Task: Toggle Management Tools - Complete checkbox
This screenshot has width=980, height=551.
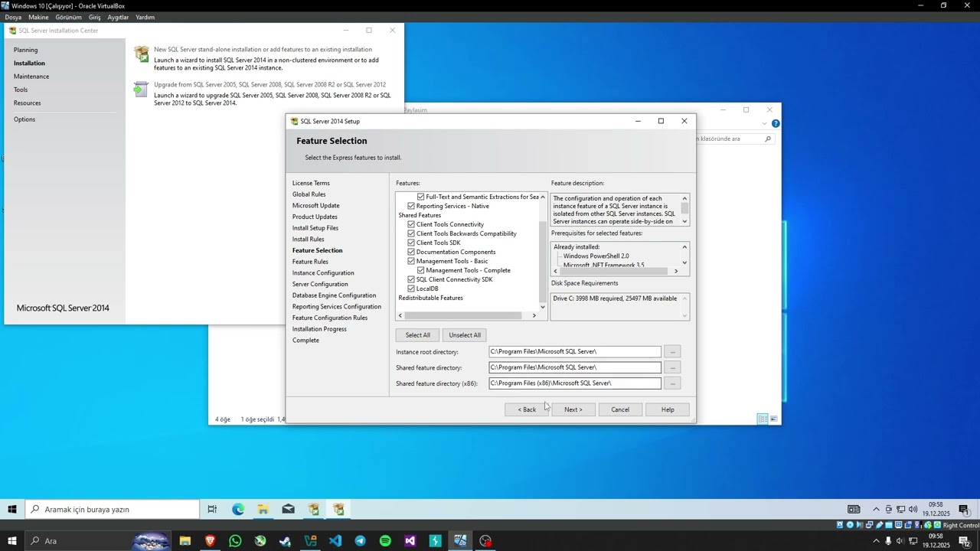Action: point(420,270)
